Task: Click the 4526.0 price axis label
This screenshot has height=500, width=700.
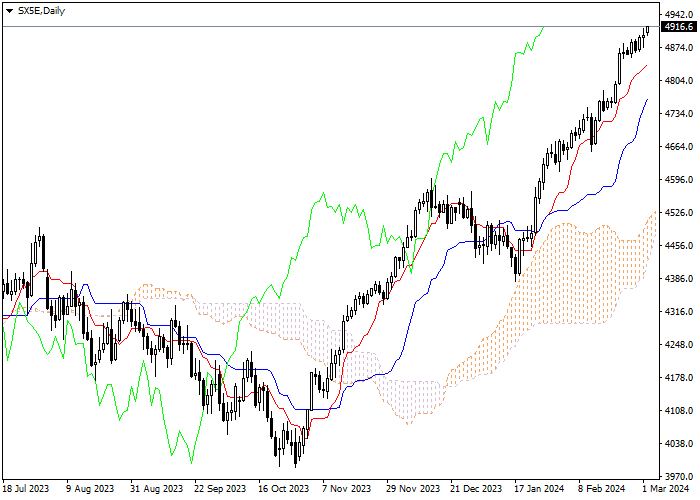Action: pyautogui.click(x=679, y=212)
